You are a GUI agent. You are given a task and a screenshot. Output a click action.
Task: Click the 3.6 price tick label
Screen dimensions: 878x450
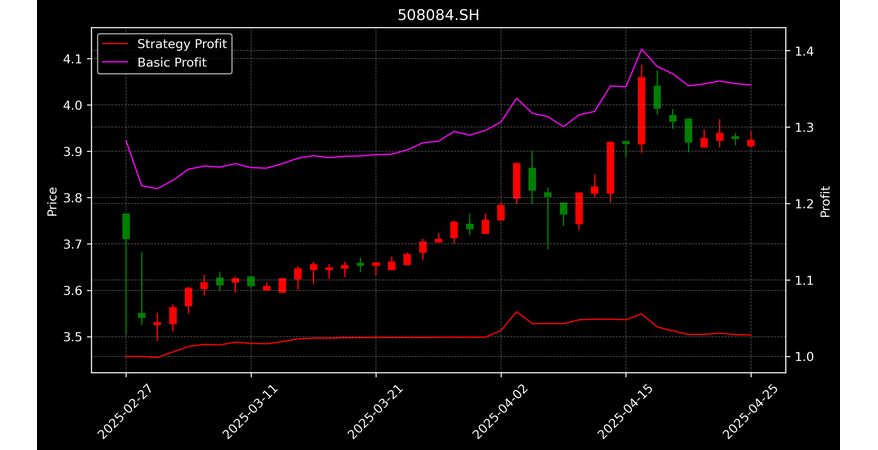73,291
